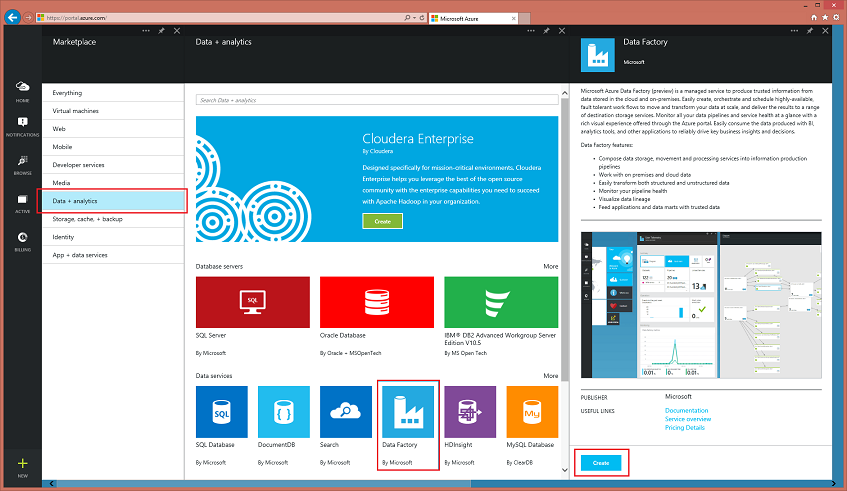Pin the Data + analytics blade
This screenshot has height=491, width=847.
tap(546, 31)
